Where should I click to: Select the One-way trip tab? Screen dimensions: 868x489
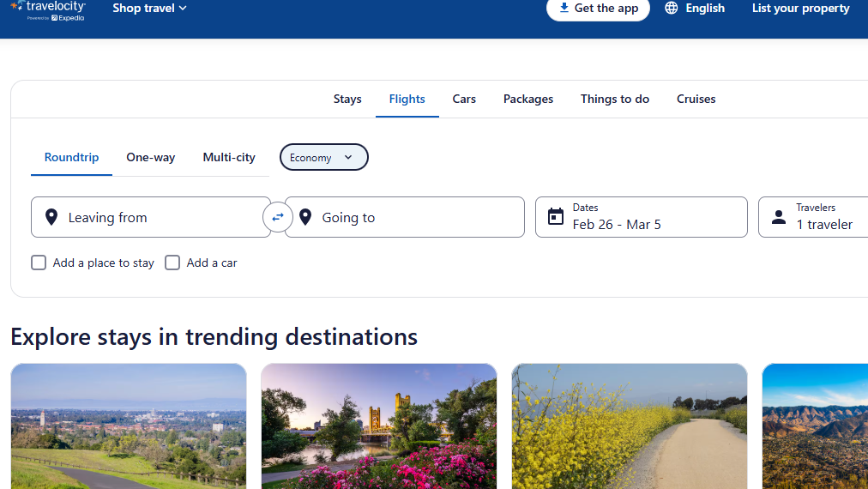pos(151,157)
